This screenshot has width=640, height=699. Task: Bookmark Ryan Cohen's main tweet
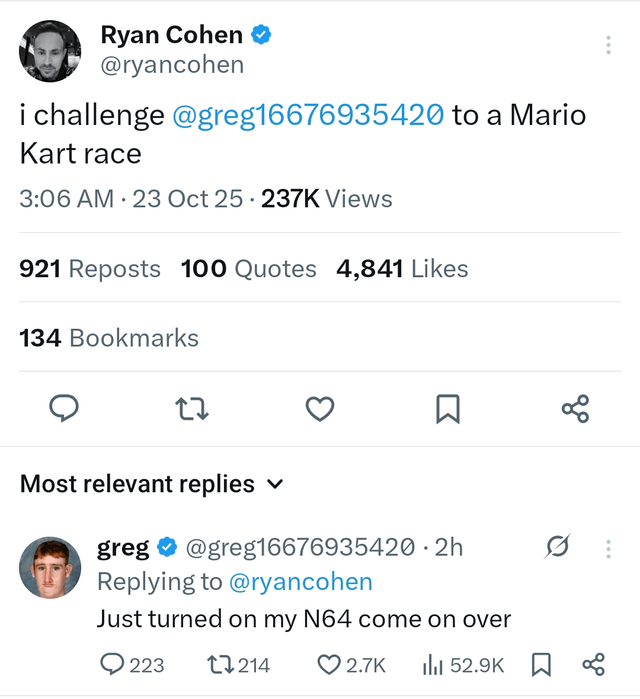448,408
